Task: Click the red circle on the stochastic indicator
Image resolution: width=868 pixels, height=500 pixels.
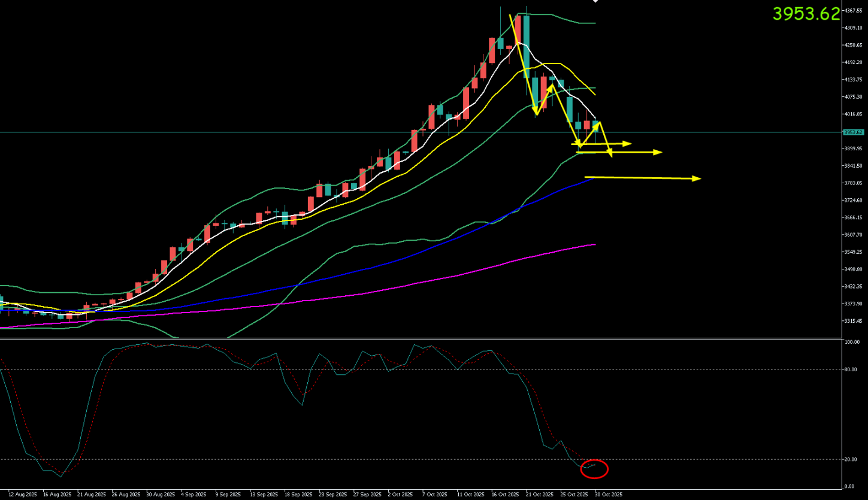Action: (594, 469)
